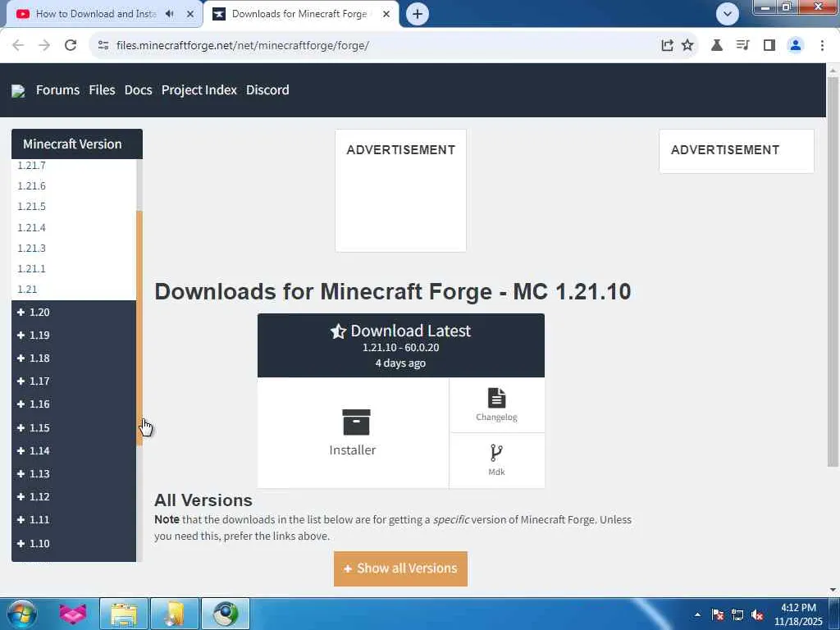Mute audio on the YouTube tab
This screenshot has width=840, height=630.
(170, 14)
